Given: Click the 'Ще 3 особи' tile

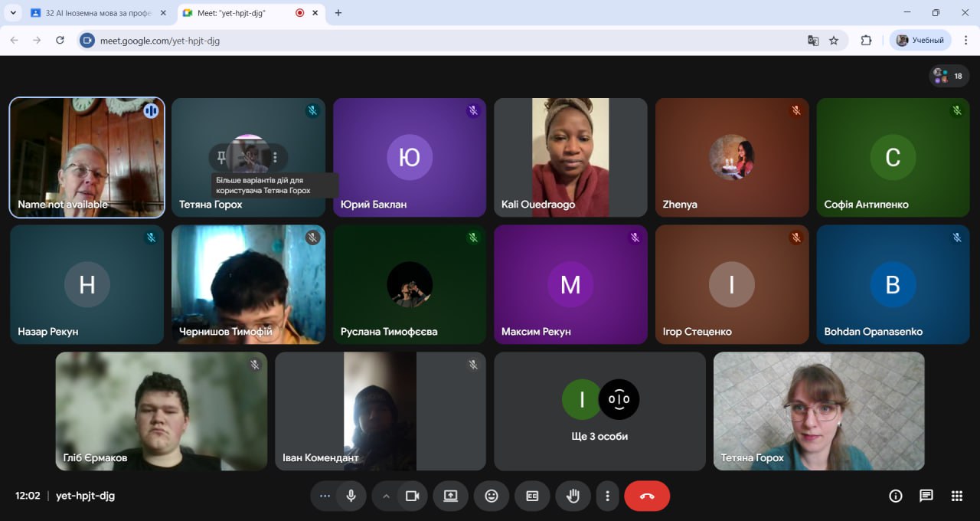Looking at the screenshot, I should tap(599, 411).
